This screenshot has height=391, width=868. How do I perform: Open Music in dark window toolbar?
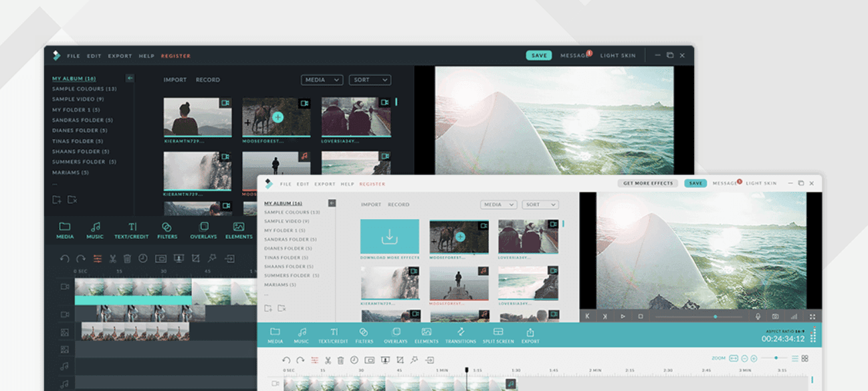click(x=95, y=230)
